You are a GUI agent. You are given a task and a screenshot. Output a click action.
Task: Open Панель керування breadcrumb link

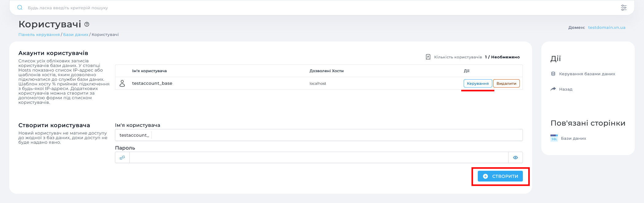(x=39, y=35)
